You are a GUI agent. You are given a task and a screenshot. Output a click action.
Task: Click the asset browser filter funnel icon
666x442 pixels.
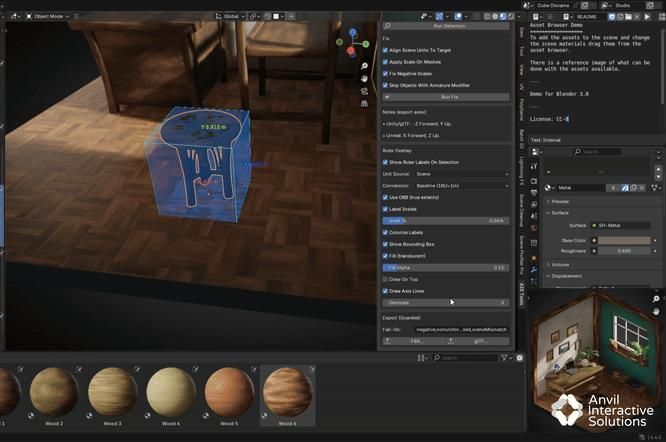pos(504,358)
